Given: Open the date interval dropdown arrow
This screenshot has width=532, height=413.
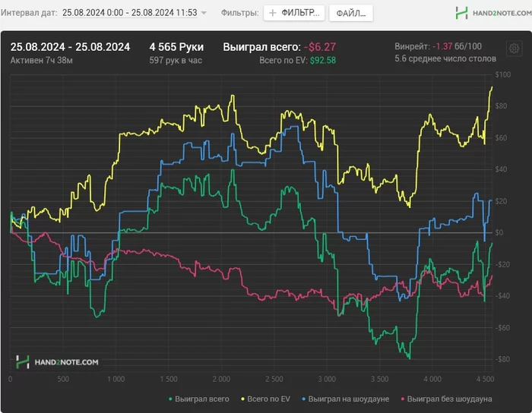Looking at the screenshot, I should point(204,13).
